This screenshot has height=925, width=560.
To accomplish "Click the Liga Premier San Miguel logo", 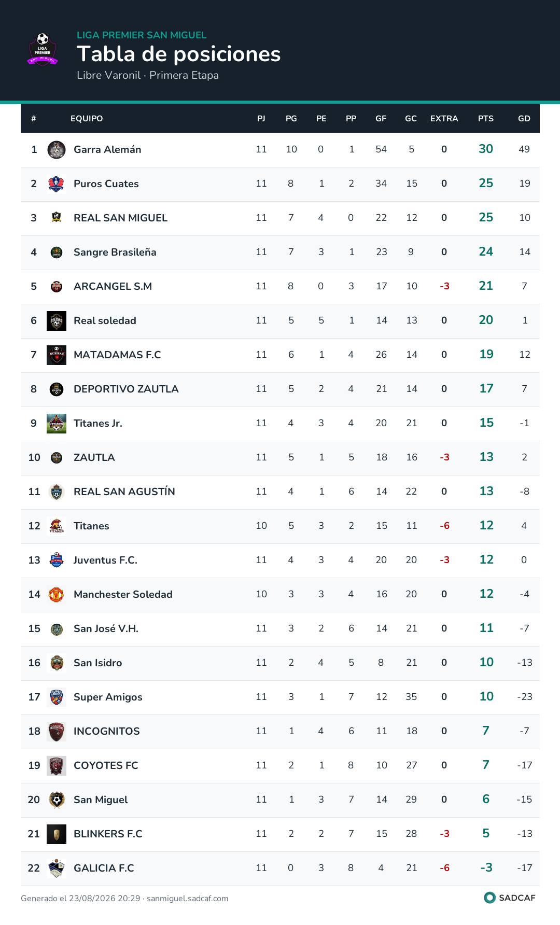I will click(43, 49).
